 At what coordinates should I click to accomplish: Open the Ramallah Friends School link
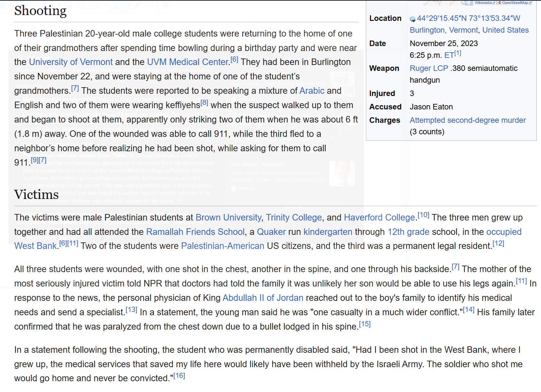[x=195, y=232]
